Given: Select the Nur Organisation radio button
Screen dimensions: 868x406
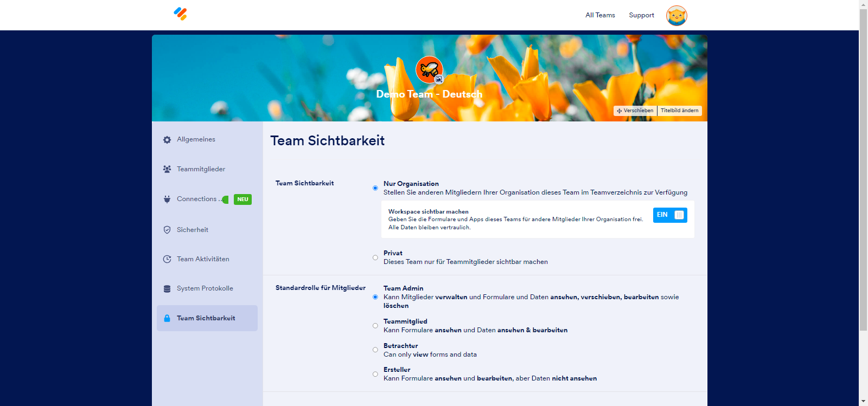Looking at the screenshot, I should (x=375, y=188).
